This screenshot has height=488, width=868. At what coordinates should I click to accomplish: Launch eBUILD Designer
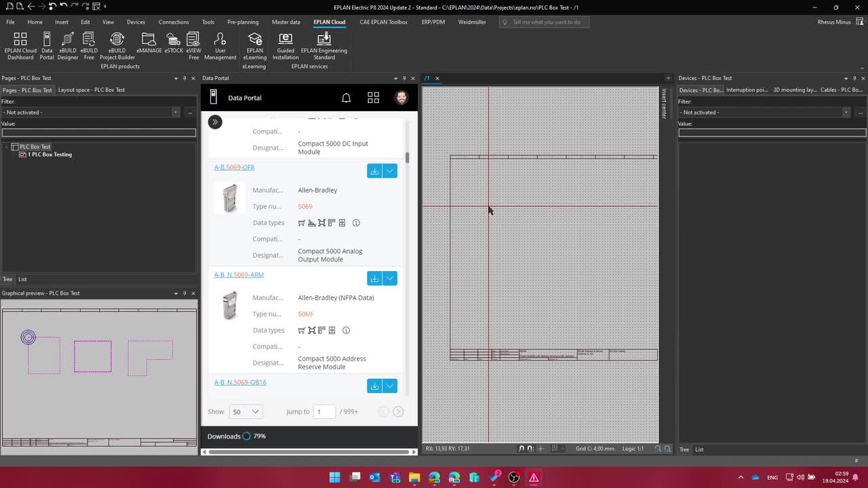(68, 46)
